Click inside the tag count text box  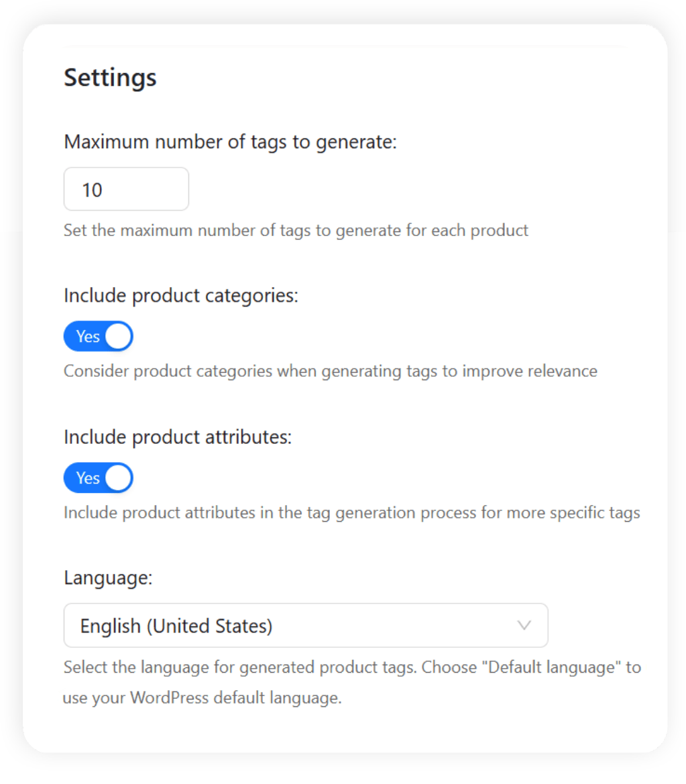[125, 189]
